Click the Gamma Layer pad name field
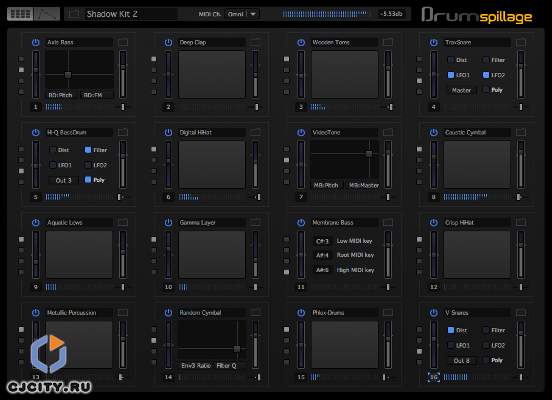The image size is (552, 400). coord(212,223)
